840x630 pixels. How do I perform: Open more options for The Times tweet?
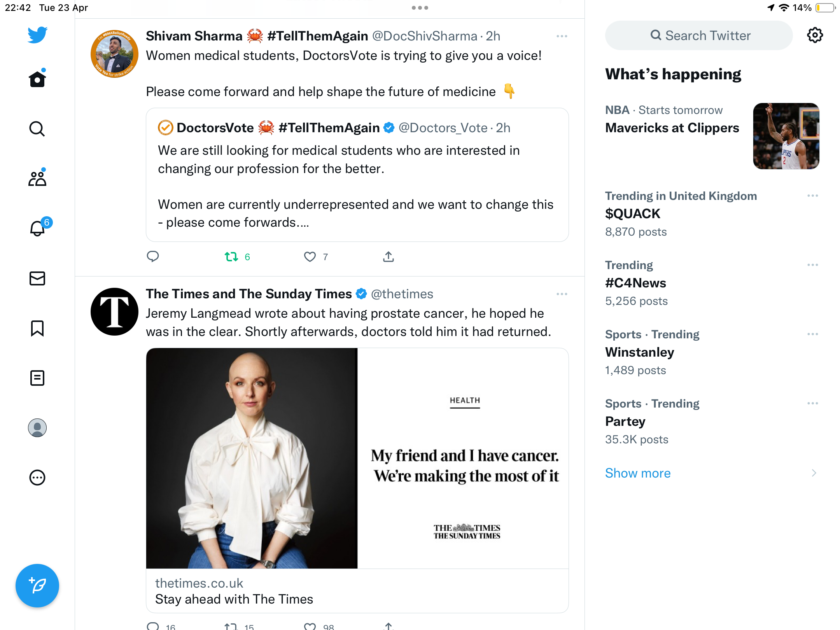pyautogui.click(x=562, y=294)
